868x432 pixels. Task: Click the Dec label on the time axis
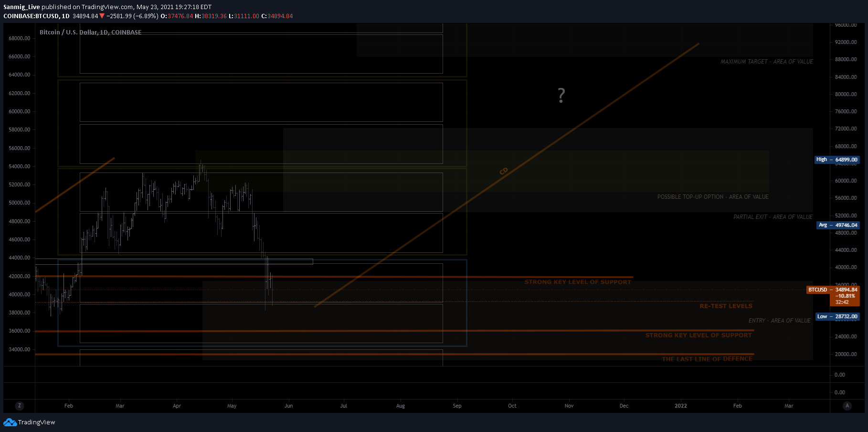624,406
